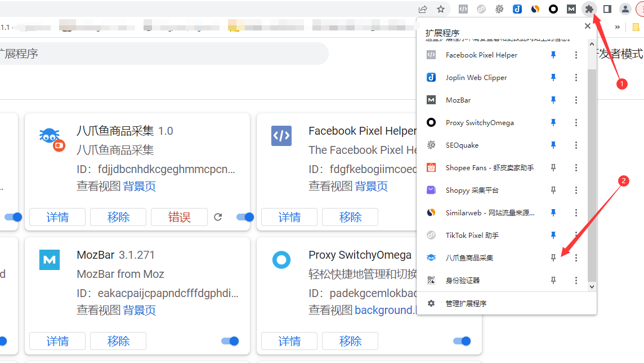
Task: Click the share page icon
Action: tap(423, 9)
